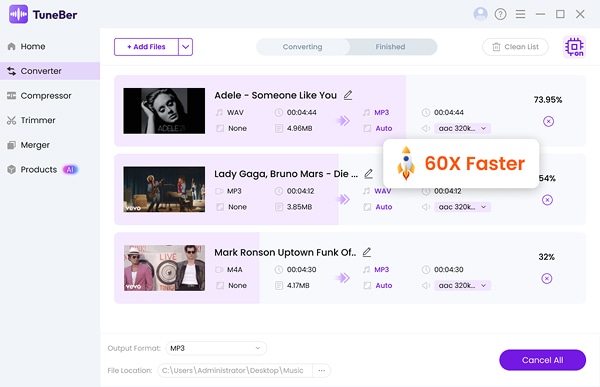600x387 pixels.
Task: Click 4.96MB file size on Adele row
Action: pos(300,128)
